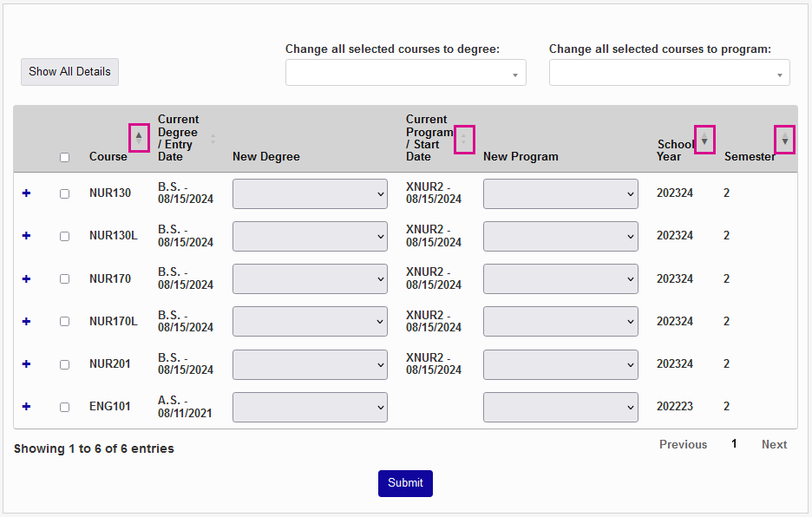The image size is (812, 517).
Task: Go to the Next page of entries
Action: (774, 444)
